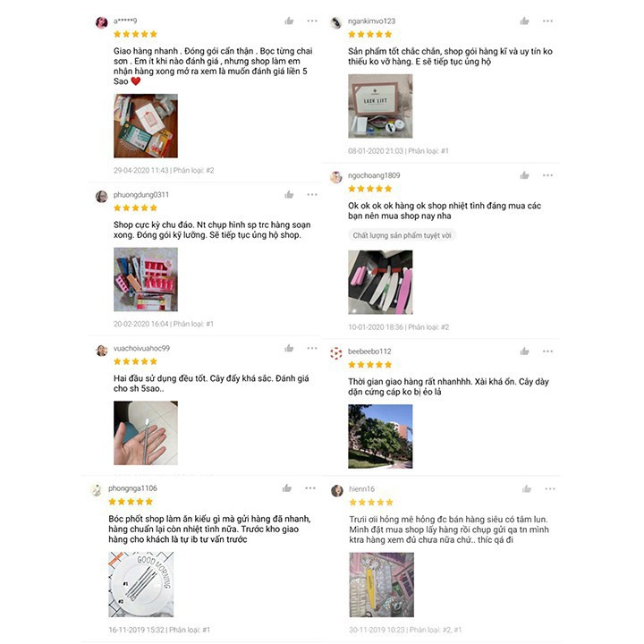Click thumbs-up on phuongdung0311's review

(289, 194)
